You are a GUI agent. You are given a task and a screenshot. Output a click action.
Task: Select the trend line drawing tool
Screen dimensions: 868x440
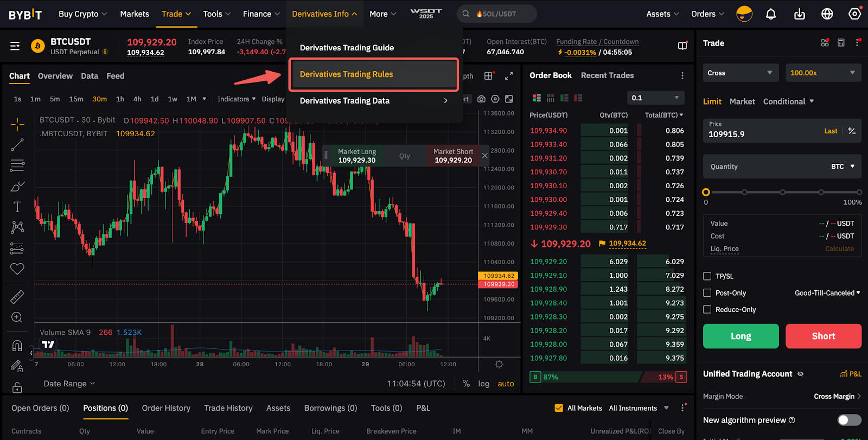[x=17, y=144]
